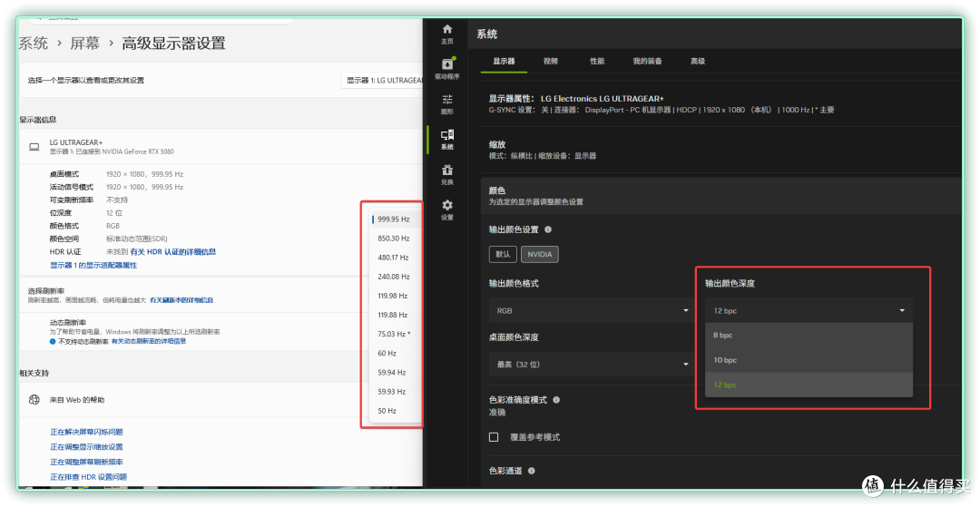Select 119.88 Hz refresh rate
The height and width of the screenshot is (507, 980).
[395, 315]
